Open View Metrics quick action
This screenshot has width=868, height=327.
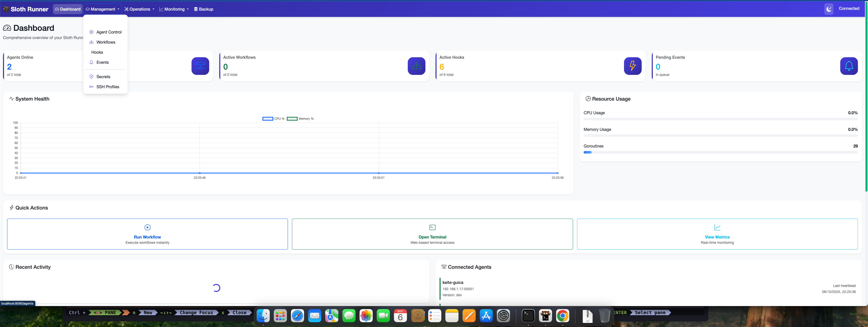(717, 234)
